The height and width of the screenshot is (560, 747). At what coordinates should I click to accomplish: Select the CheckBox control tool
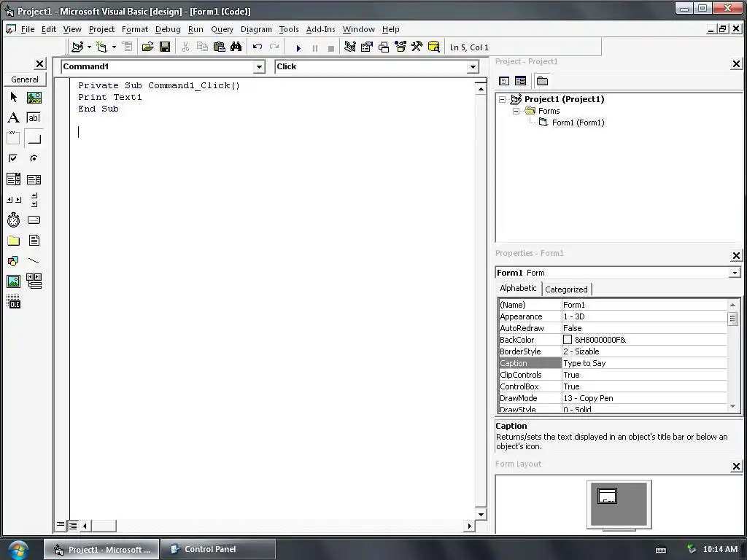click(13, 158)
